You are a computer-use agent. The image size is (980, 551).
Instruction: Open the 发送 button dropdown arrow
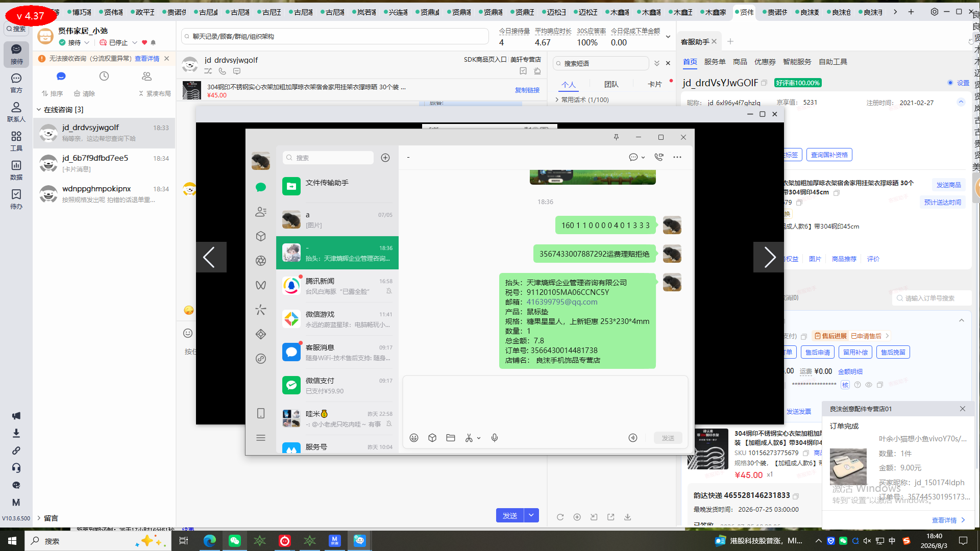tap(531, 515)
